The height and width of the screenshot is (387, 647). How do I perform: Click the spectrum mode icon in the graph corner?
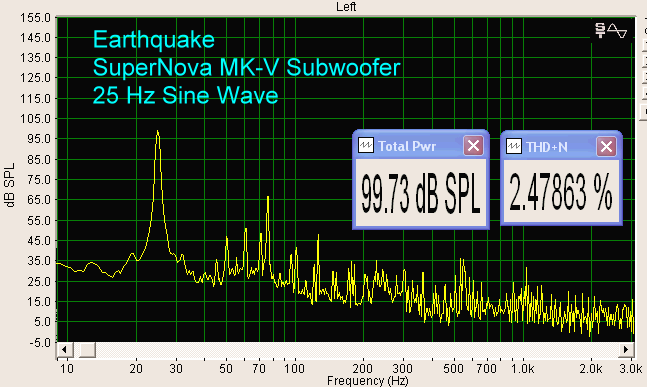[611, 31]
